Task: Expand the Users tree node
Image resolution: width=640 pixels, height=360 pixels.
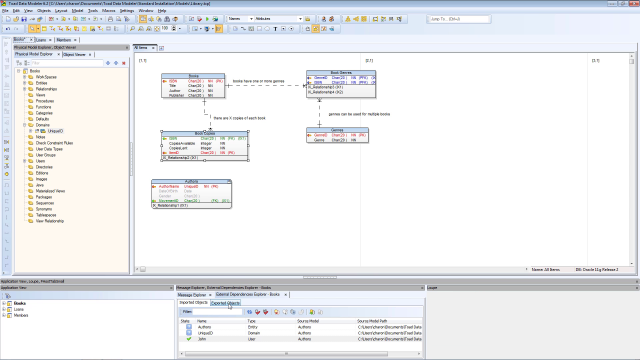Action: coord(24,161)
